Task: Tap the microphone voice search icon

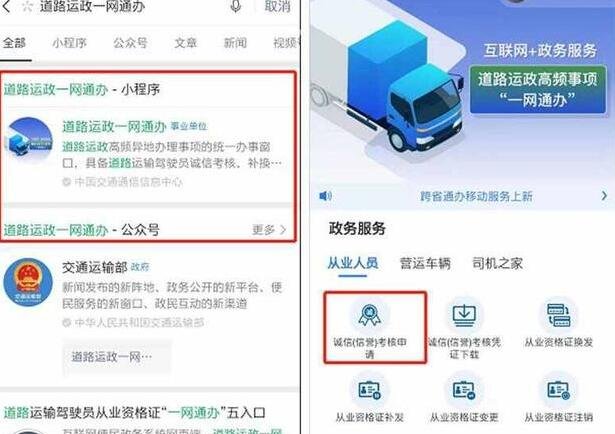Action: (x=235, y=5)
